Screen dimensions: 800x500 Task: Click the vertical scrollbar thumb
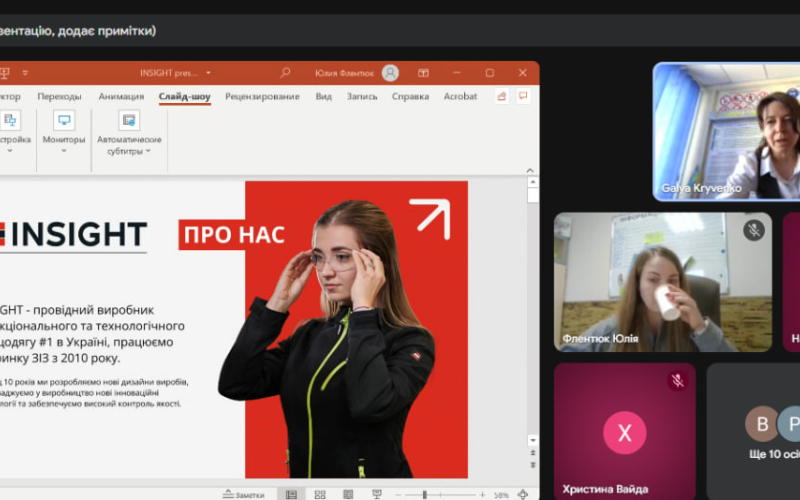[x=533, y=195]
